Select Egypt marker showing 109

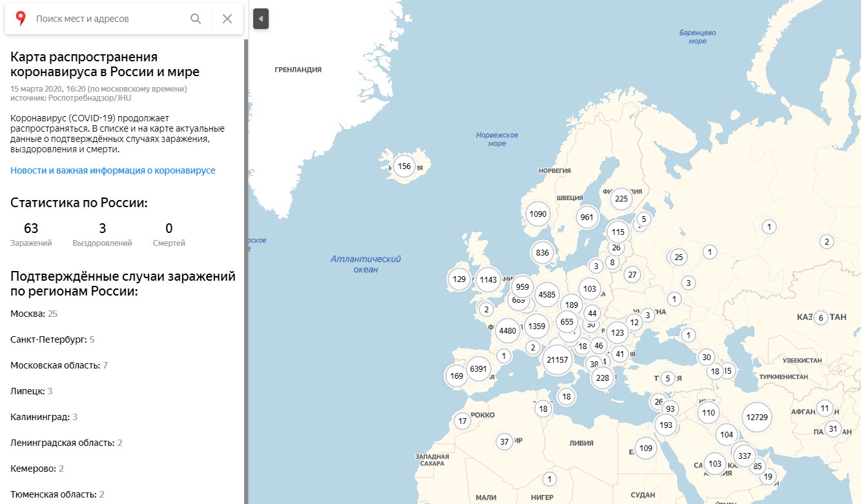point(645,448)
